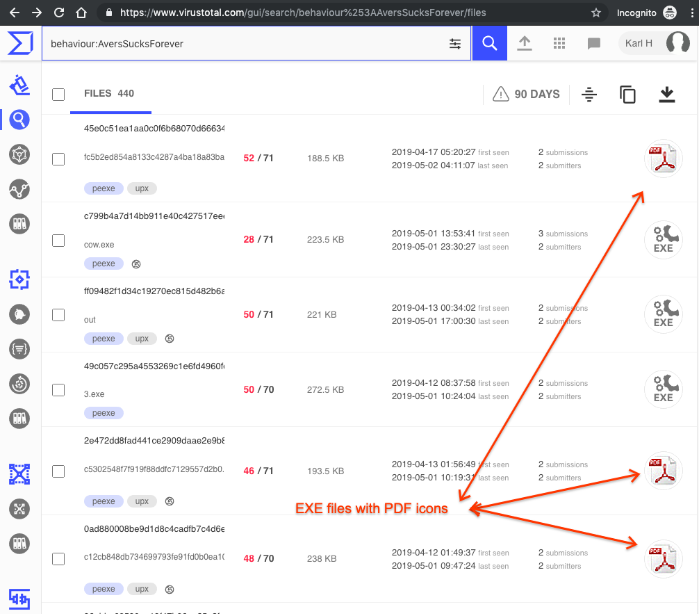699x616 pixels.
Task: Click the peexe tag in 3.exe row
Action: (104, 413)
